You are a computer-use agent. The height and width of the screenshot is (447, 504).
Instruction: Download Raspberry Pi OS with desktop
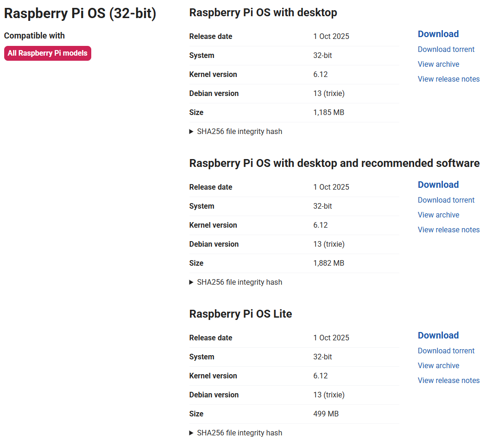pos(438,34)
